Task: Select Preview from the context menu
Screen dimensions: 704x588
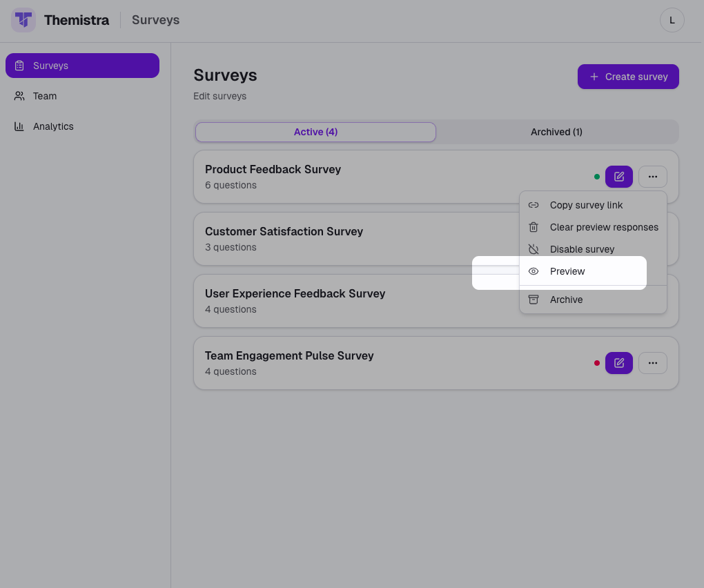Action: (567, 271)
